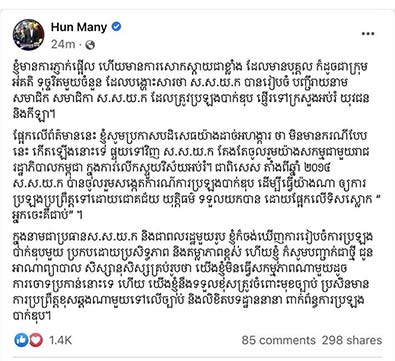Select the red heart Love reaction icon
Viewport: 395px width, 361px height.
coord(36,340)
